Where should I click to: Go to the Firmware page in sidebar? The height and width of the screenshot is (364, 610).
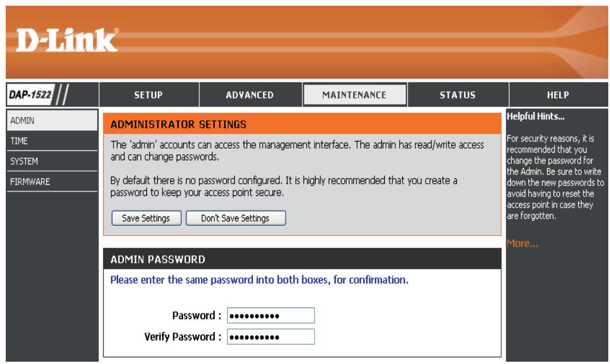[52, 181]
